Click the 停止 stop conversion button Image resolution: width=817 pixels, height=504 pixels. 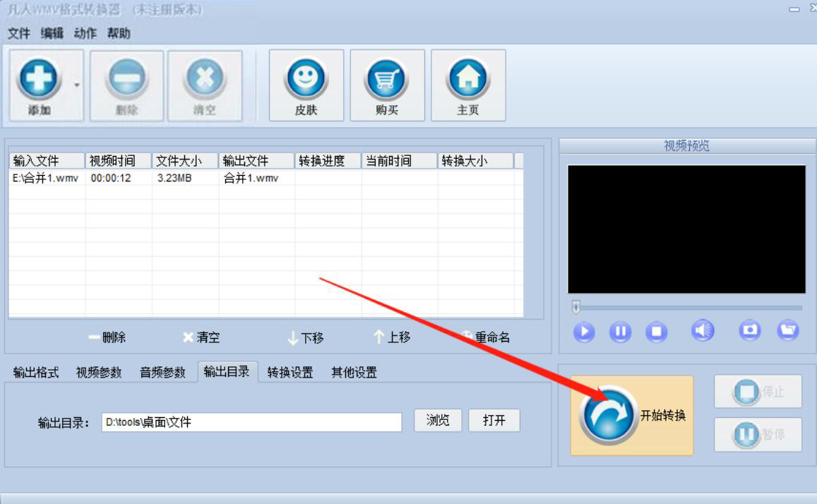click(758, 392)
